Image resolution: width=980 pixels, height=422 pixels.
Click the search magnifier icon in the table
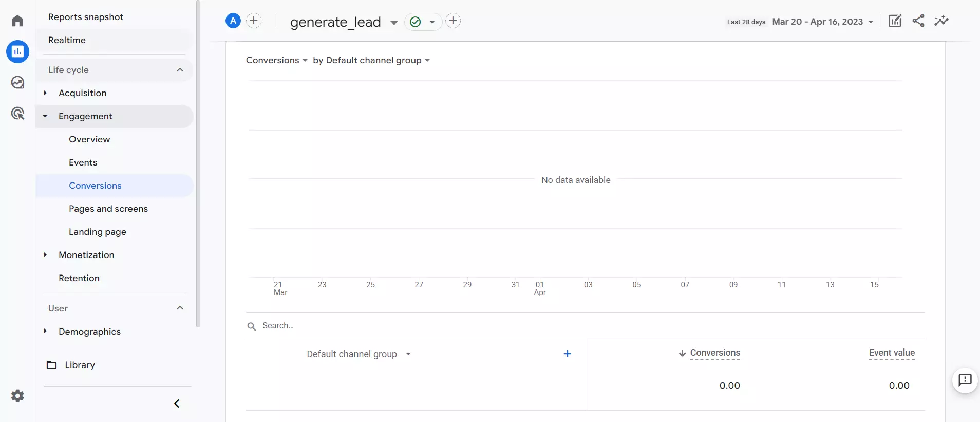pos(252,326)
